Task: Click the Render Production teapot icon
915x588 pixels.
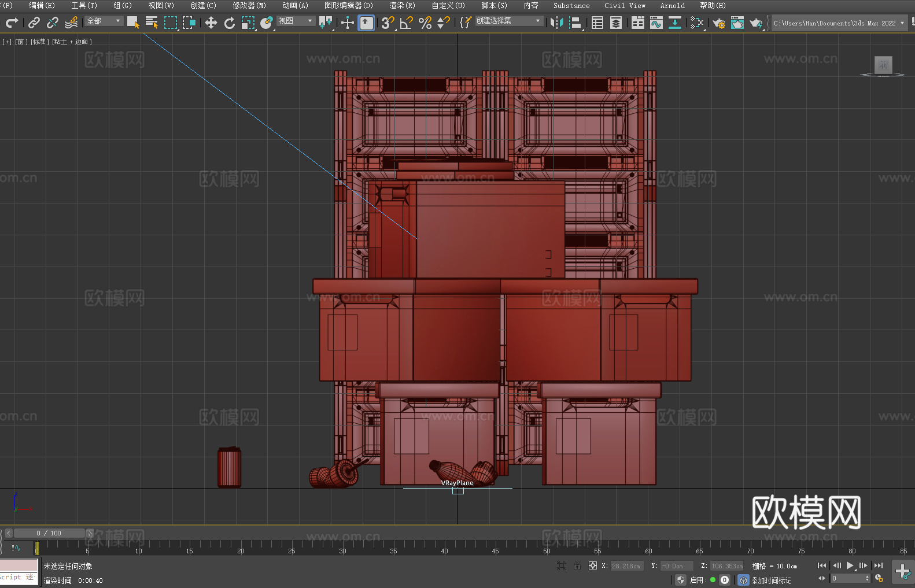Action: coord(756,23)
